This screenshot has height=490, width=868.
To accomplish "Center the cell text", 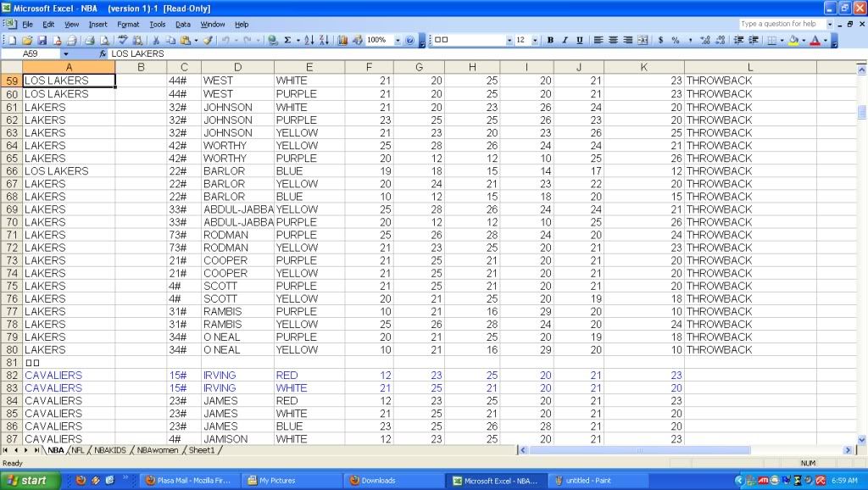I will [x=614, y=40].
